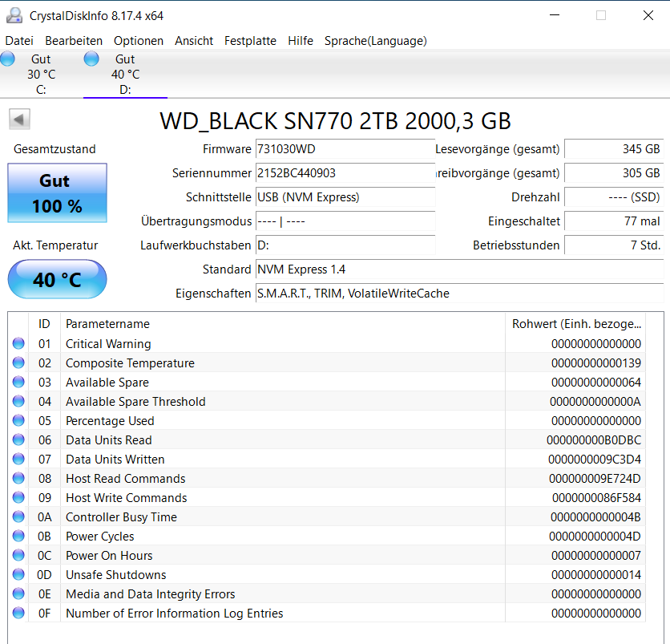This screenshot has height=644, width=670.
Task: Select drive C: tab showing 30 °C
Action: coord(42,74)
